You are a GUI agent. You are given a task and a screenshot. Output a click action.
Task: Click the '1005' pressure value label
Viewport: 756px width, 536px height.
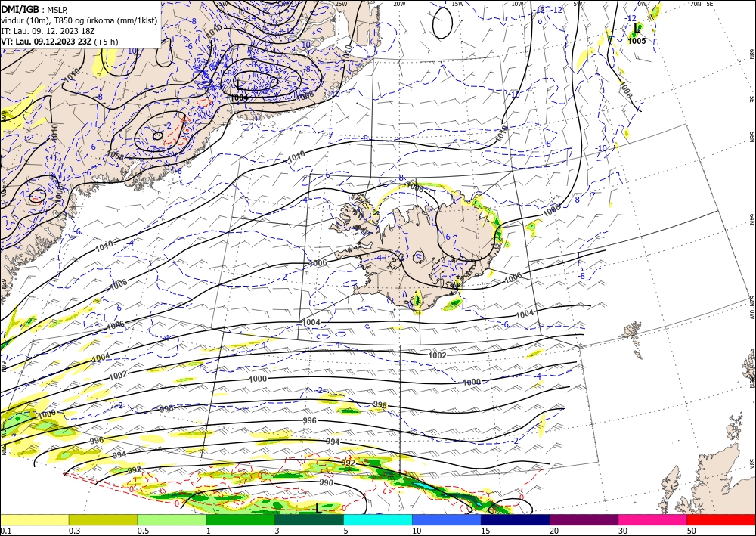click(637, 41)
